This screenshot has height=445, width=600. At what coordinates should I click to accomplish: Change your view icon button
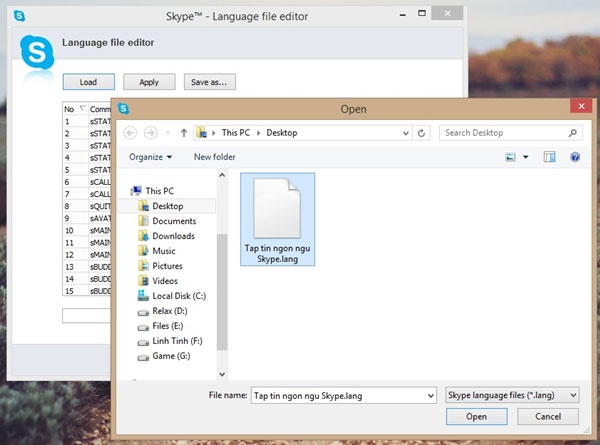tap(510, 157)
